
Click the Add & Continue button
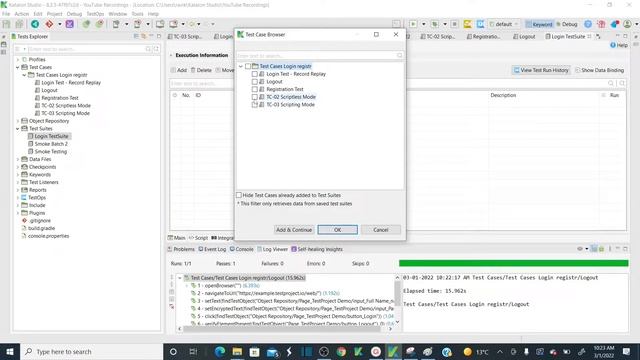[294, 230]
